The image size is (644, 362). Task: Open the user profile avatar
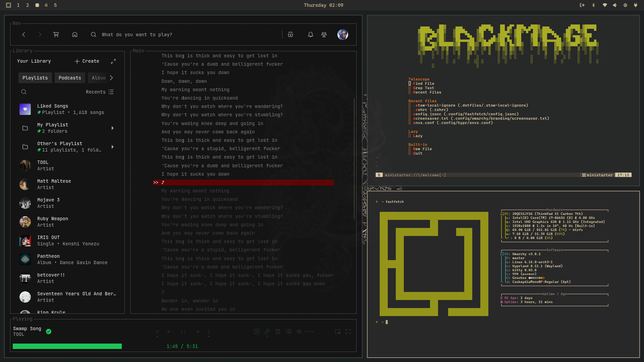click(343, 35)
